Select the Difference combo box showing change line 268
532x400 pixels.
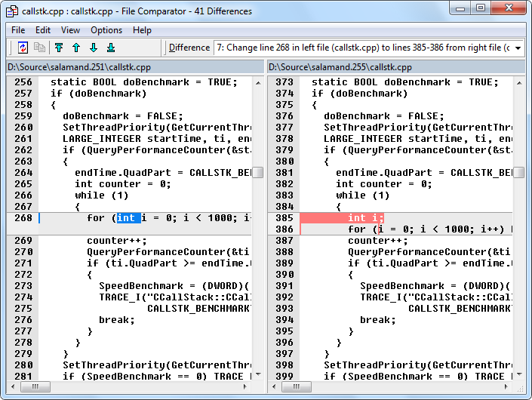[x=369, y=48]
